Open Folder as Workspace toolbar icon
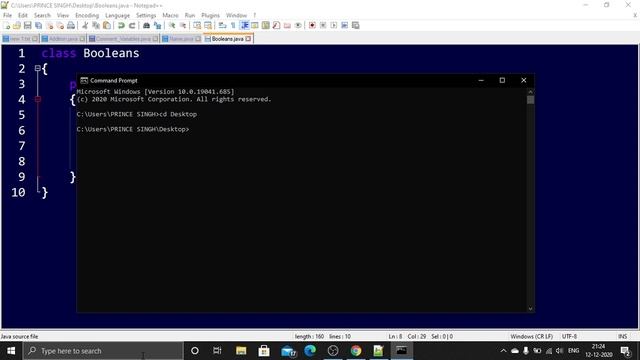The width and height of the screenshot is (640, 360). click(x=287, y=25)
